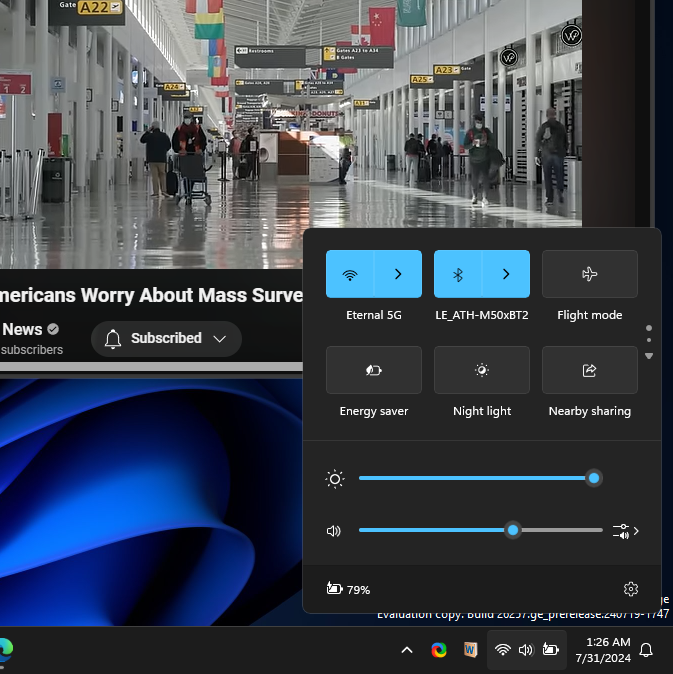The width and height of the screenshot is (673, 674).
Task: Show hidden icons in system tray
Action: (x=407, y=650)
